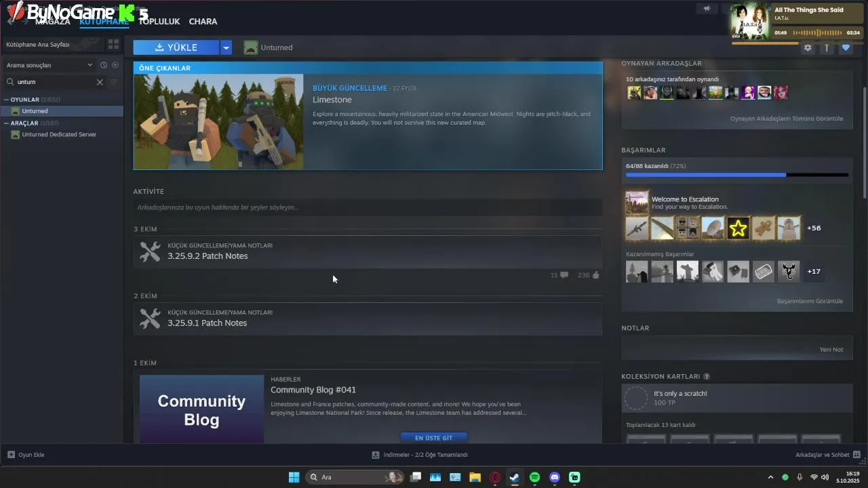This screenshot has height=488, width=868.
Task: Click the Oyun Ekle plus icon
Action: pos(11,455)
